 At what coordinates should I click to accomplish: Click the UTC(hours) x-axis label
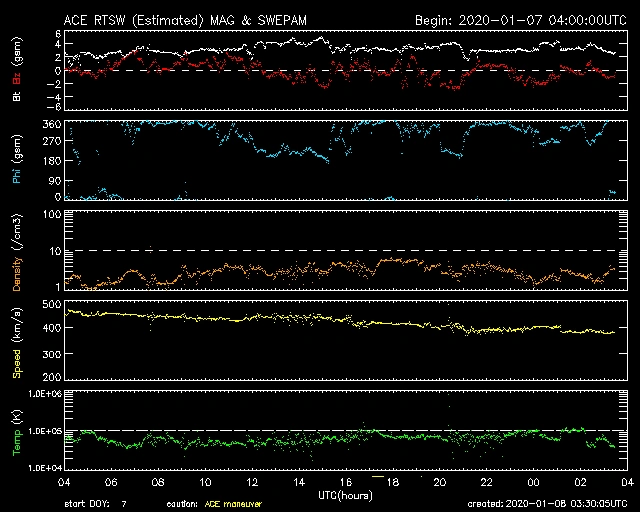point(343,494)
